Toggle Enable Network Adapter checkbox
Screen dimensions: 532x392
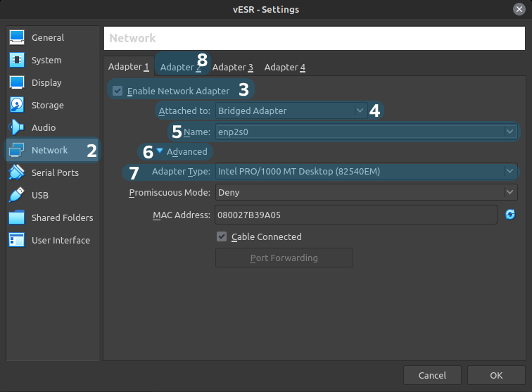pos(118,91)
